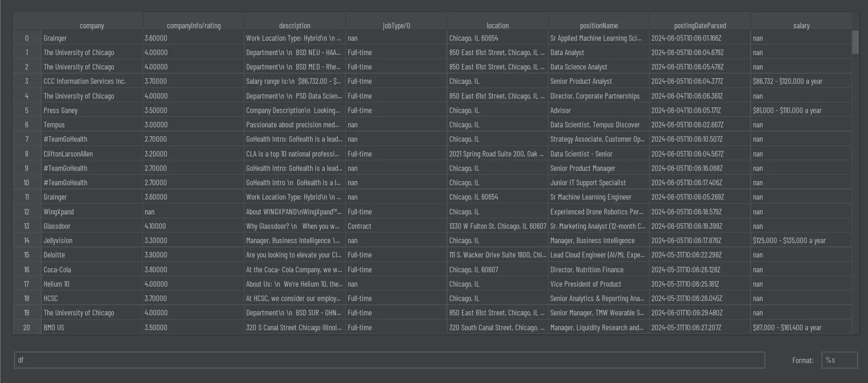Select row header 7
The image size is (868, 383).
[27, 139]
